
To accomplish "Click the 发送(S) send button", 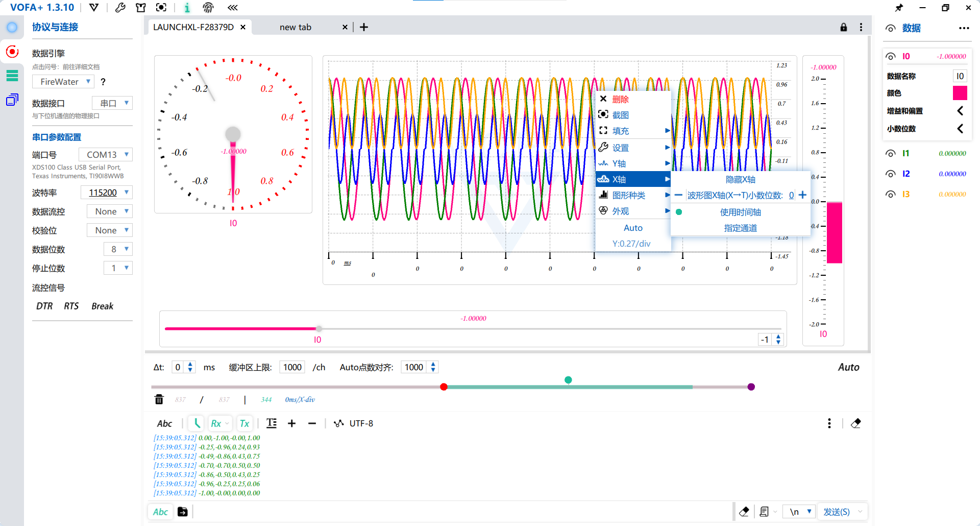I will 837,512.
